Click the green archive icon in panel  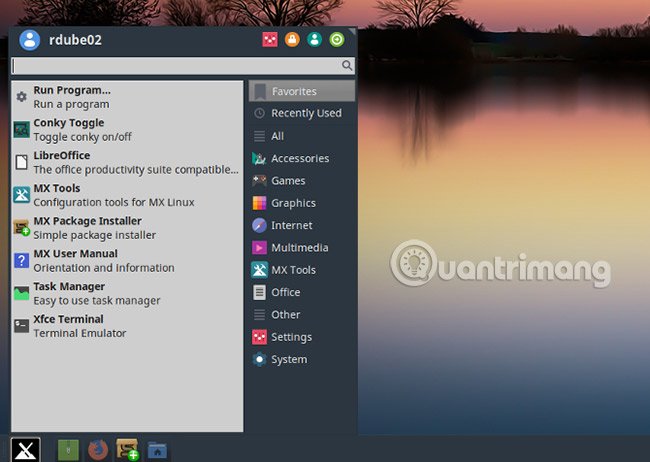tap(68, 450)
